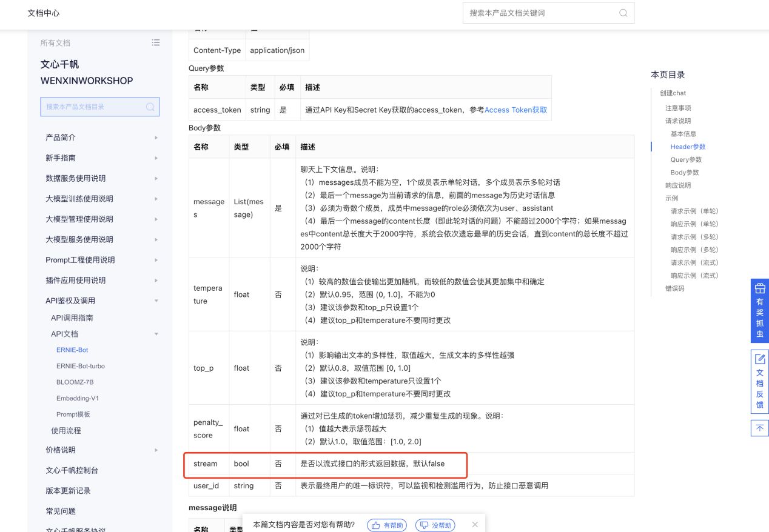
Task: Jump to Body参数 in page contents
Action: coord(685,173)
